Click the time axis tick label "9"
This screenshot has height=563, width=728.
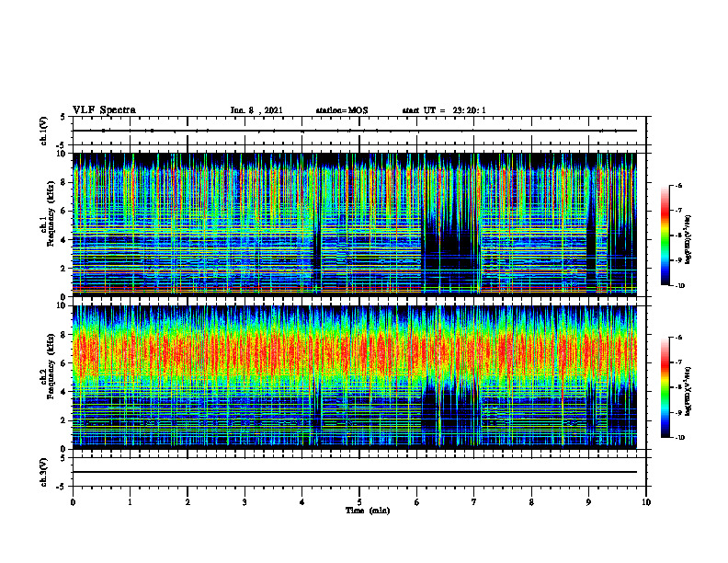pos(588,502)
